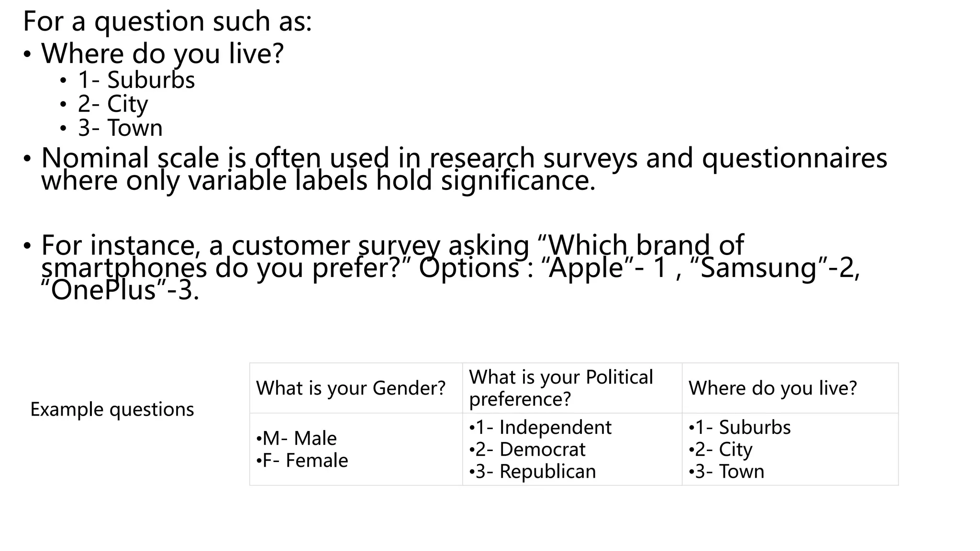Select the '2- City' sub-bullet

(113, 104)
